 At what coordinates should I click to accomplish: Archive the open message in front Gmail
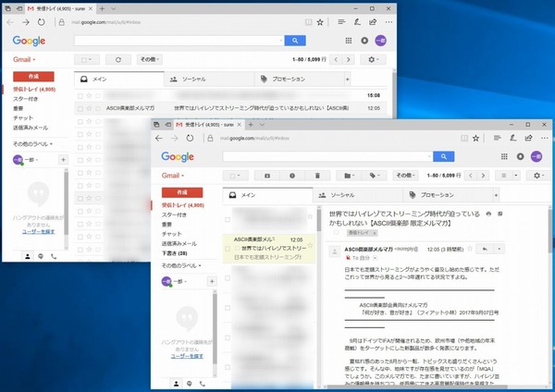[267, 176]
